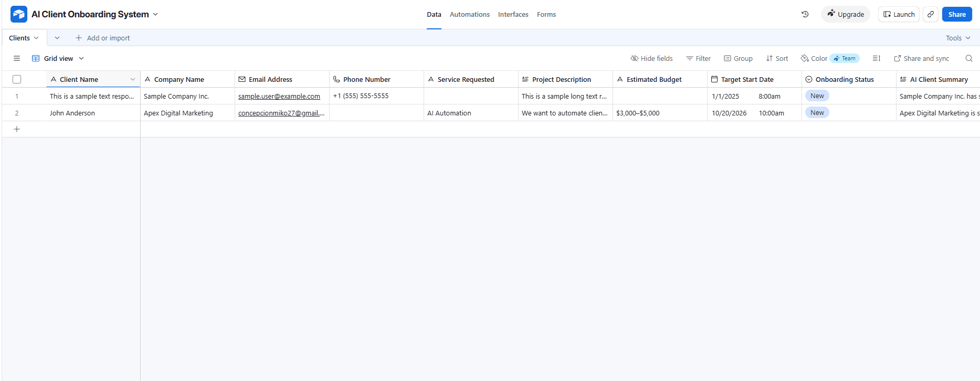
Task: Click Hide fields eye icon button
Action: tap(651, 58)
